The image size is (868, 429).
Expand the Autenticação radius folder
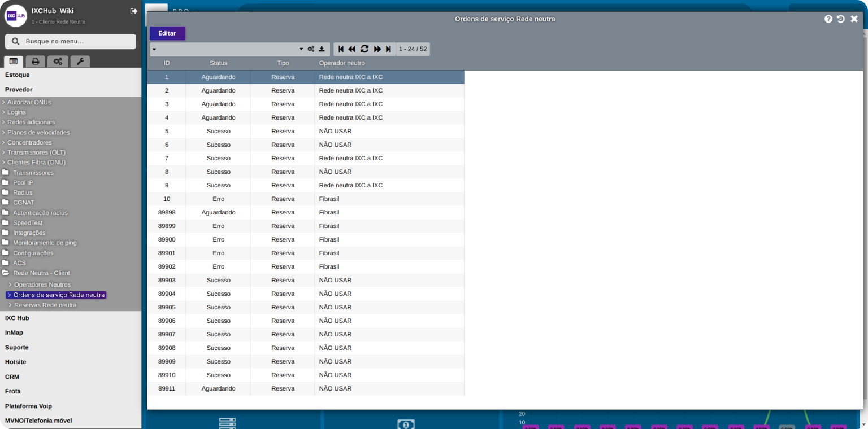tap(40, 213)
